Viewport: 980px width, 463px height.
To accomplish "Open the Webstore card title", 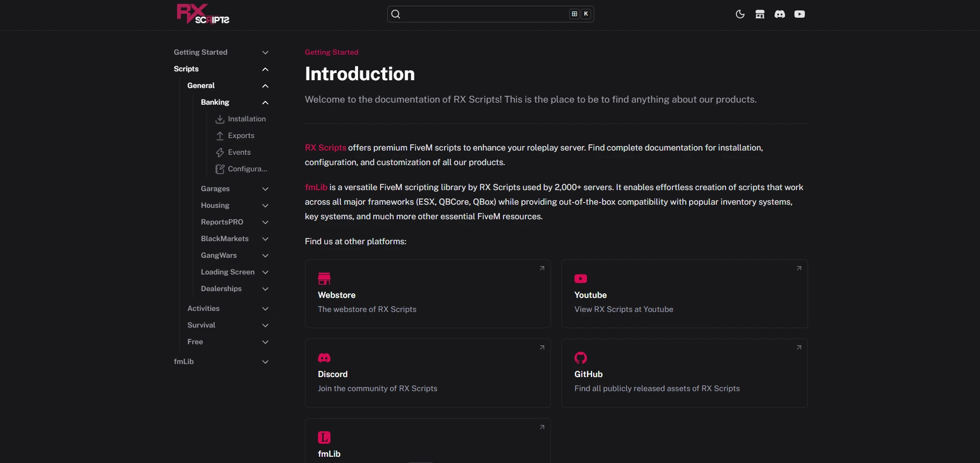I will [337, 295].
